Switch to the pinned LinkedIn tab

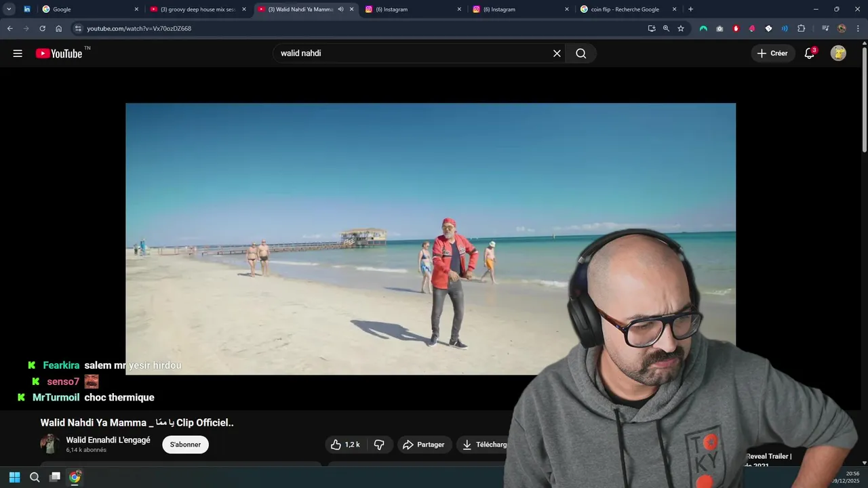(x=27, y=9)
